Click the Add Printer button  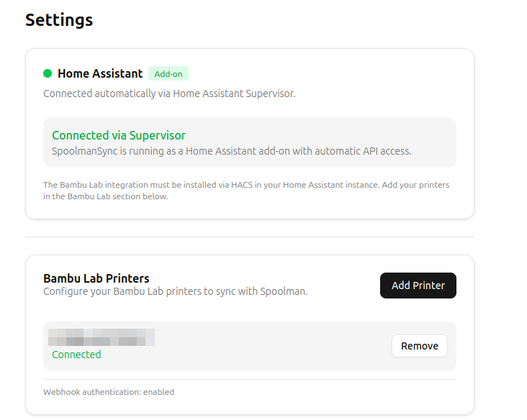(418, 286)
